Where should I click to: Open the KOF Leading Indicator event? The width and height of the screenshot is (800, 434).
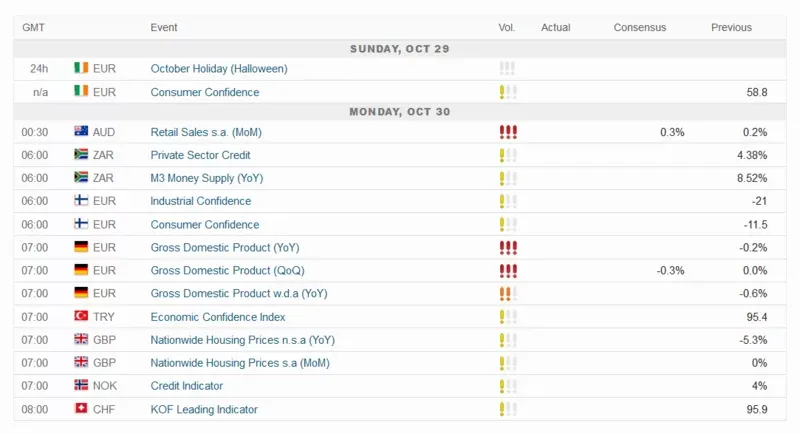[x=204, y=409]
